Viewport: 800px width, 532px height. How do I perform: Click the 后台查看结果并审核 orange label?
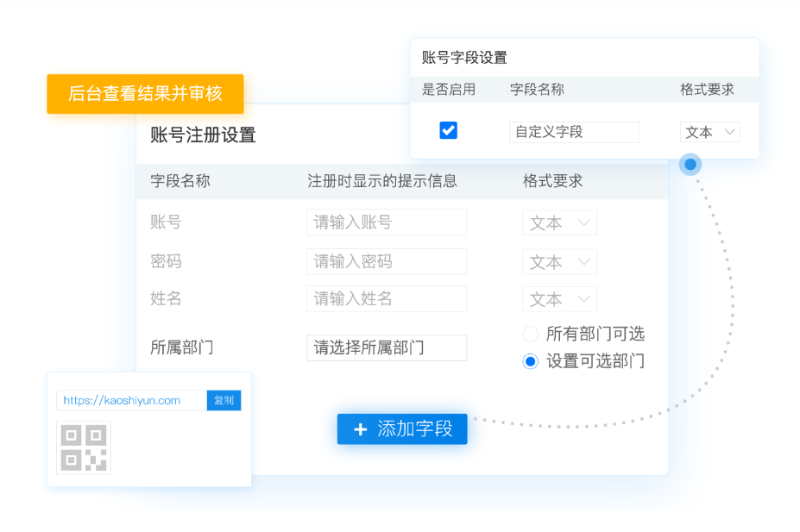click(x=145, y=94)
